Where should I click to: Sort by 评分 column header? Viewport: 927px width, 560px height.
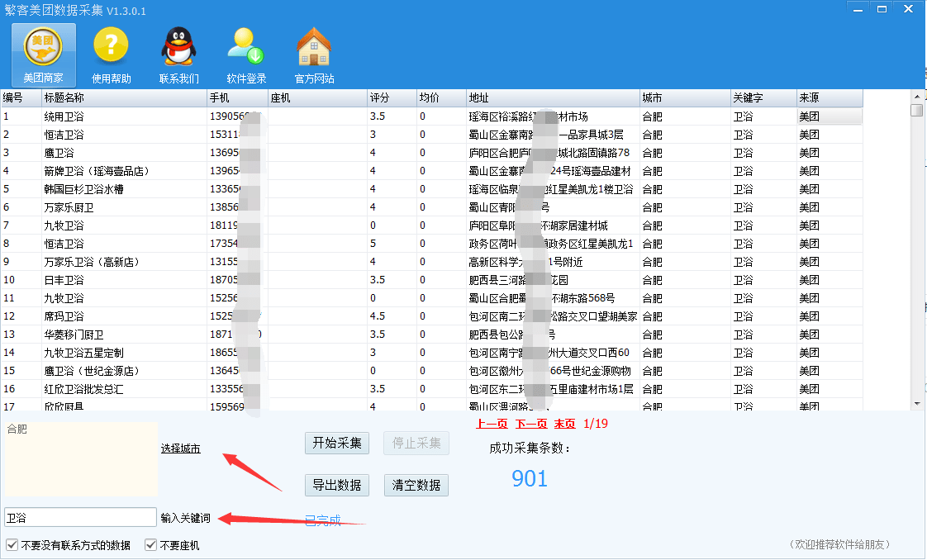coord(392,98)
